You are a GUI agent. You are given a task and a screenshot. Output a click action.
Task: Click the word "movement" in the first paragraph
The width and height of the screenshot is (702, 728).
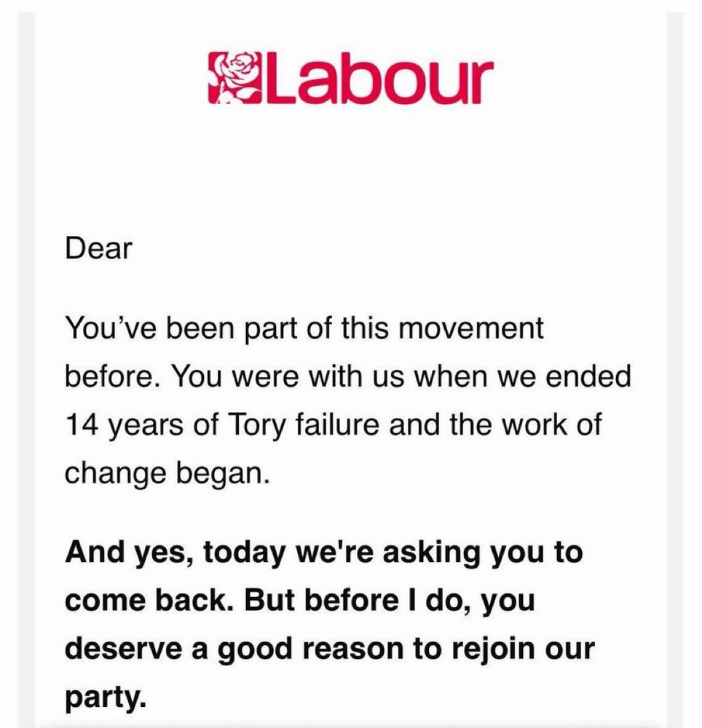(x=470, y=328)
